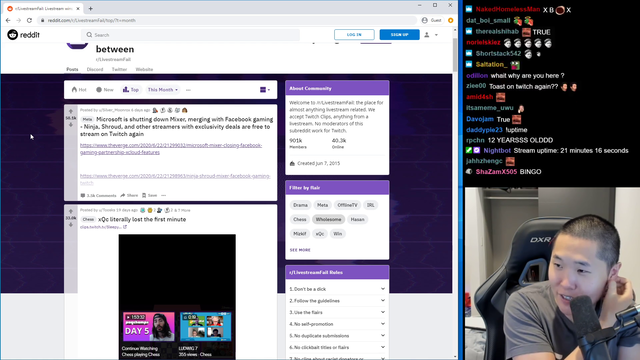Click the Meta flair on the Mixer post
Screen dimensions: 640x360
point(87,120)
